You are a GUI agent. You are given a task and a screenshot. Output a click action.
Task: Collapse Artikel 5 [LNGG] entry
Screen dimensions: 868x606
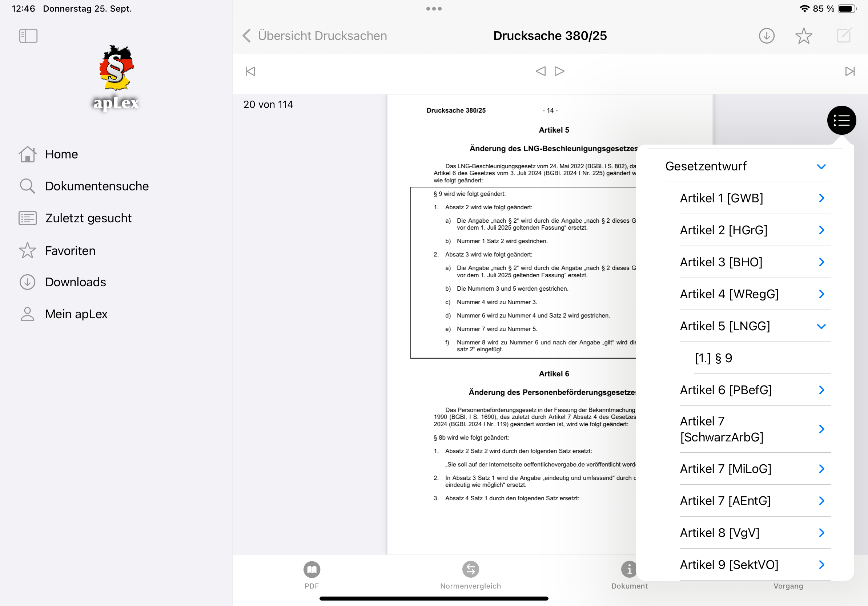click(821, 326)
